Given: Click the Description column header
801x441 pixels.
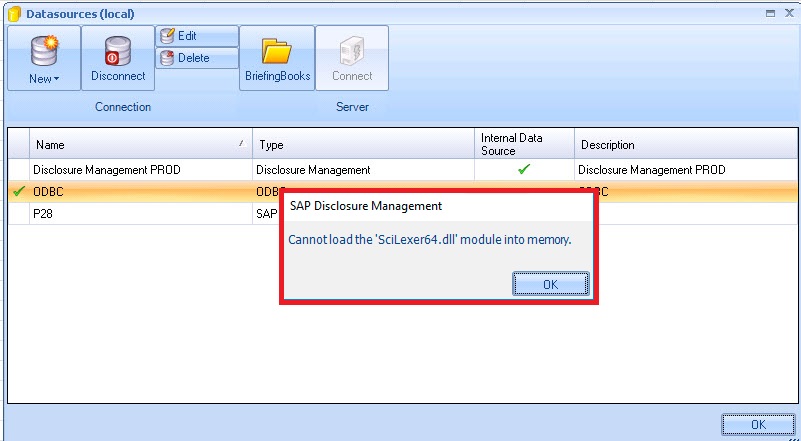Looking at the screenshot, I should coord(686,145).
